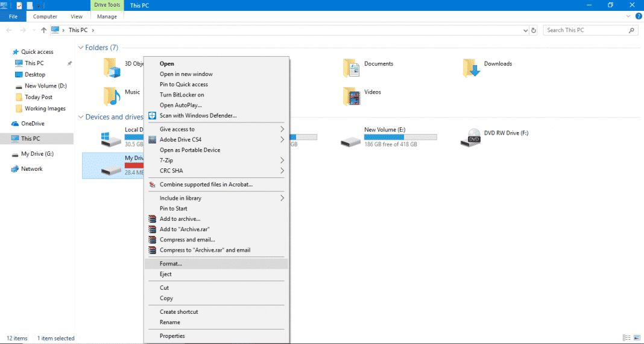
Task: Switch to large icons view in status bar
Action: [x=637, y=338]
